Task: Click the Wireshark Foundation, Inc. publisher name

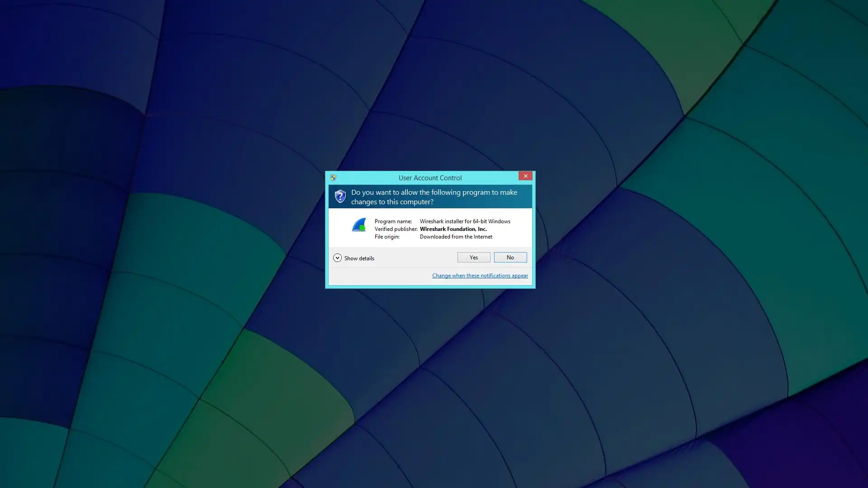Action: (453, 229)
